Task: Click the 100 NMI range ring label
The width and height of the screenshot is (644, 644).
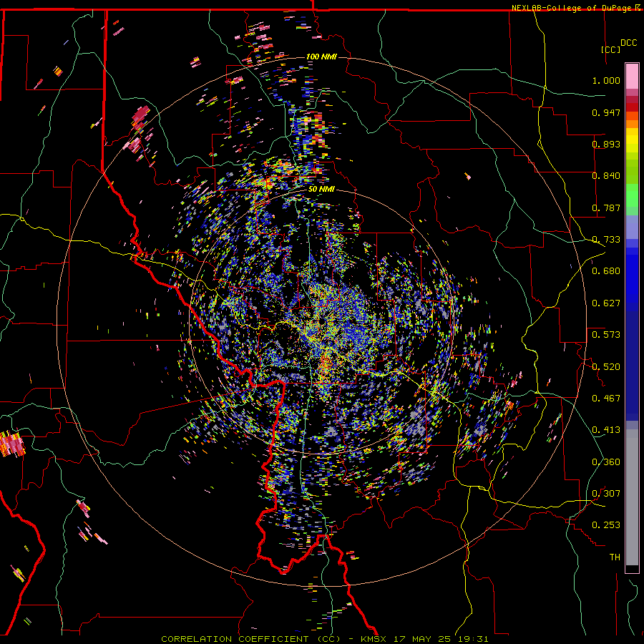Action: point(321,57)
